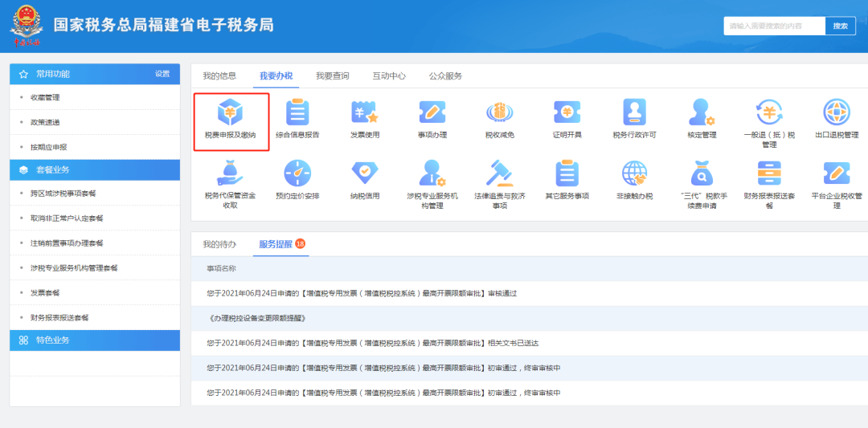868x428 pixels.
Task: Open 《办理税控设备变更限额提醒》 row
Action: (x=529, y=319)
